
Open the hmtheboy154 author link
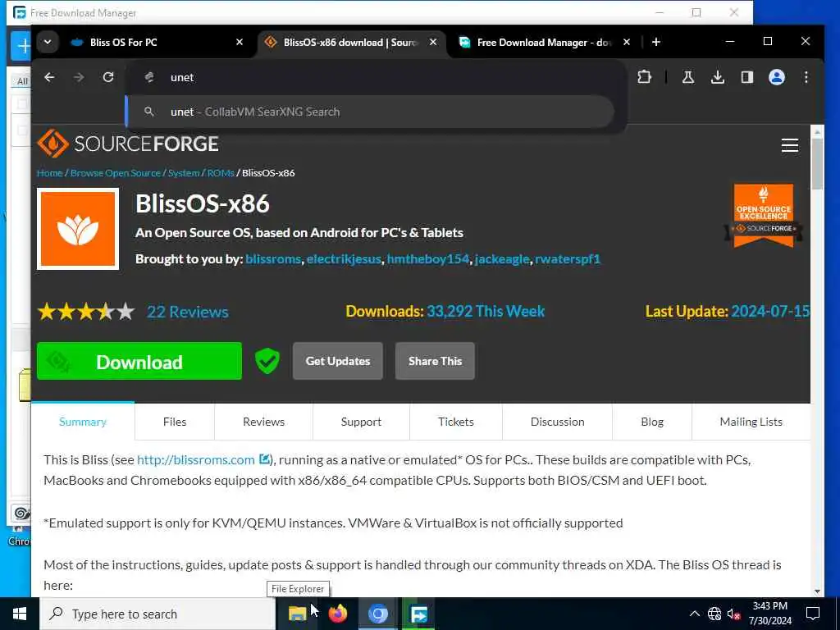[x=428, y=259]
